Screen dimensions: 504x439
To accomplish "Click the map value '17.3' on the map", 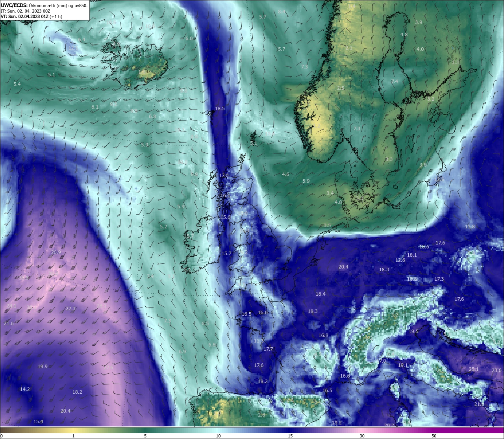I will click(439, 279).
